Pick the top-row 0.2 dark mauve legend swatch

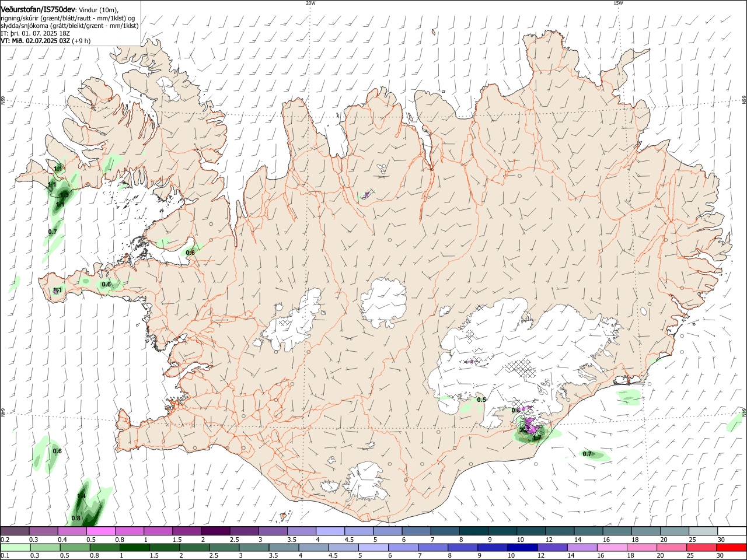click(x=15, y=531)
